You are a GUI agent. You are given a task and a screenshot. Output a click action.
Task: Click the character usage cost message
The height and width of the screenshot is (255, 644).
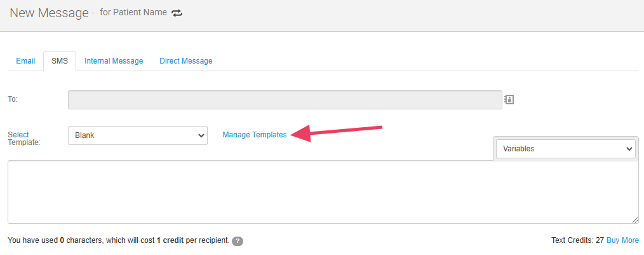coord(118,240)
